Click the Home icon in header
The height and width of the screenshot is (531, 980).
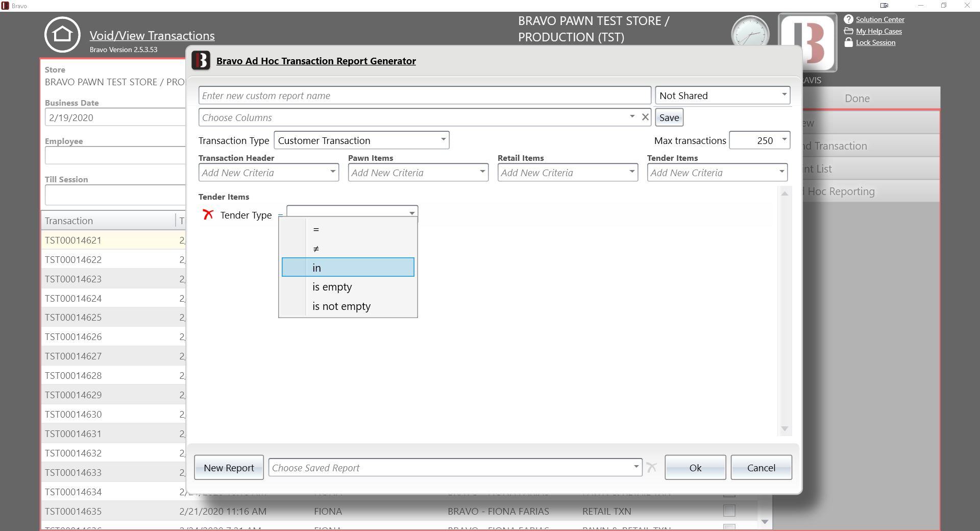coord(62,35)
